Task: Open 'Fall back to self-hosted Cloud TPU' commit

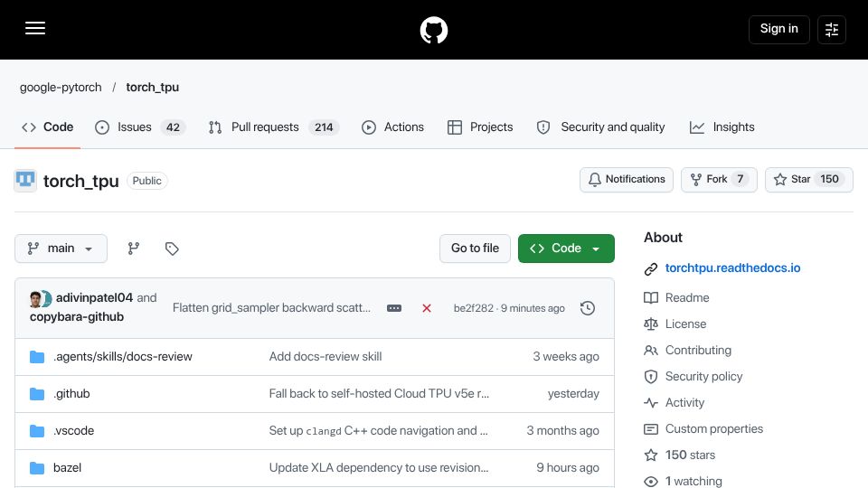Action: coord(379,394)
